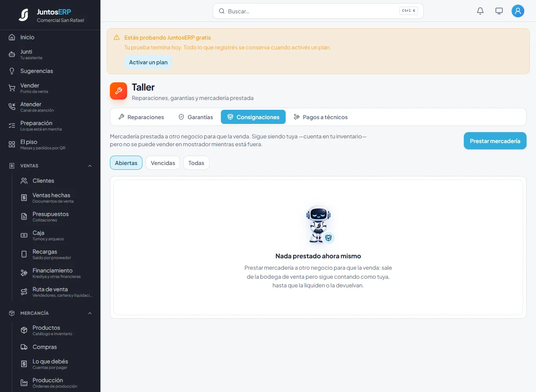Open Lo que debés in sidebar

(x=57, y=364)
